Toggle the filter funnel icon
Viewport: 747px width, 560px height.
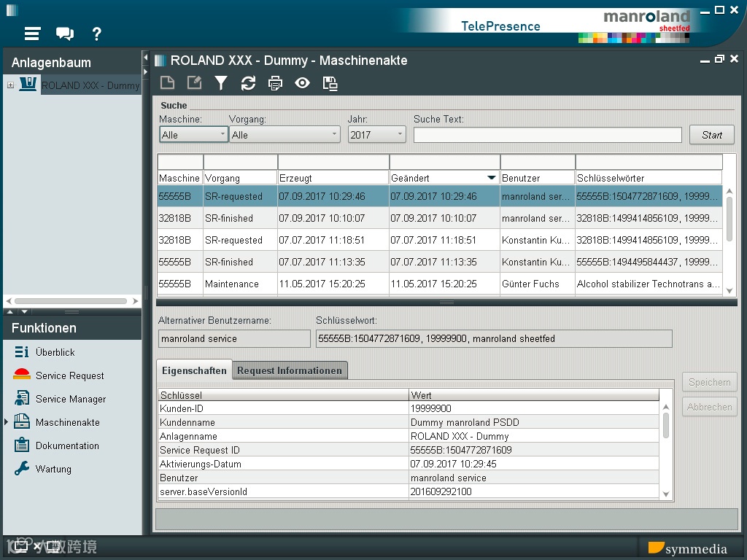(x=221, y=83)
